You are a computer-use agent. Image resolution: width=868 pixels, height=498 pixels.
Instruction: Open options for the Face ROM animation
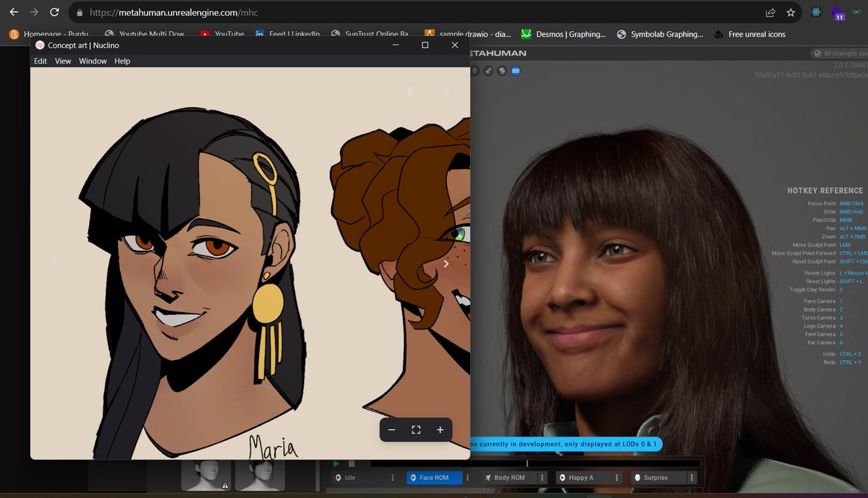pos(468,478)
